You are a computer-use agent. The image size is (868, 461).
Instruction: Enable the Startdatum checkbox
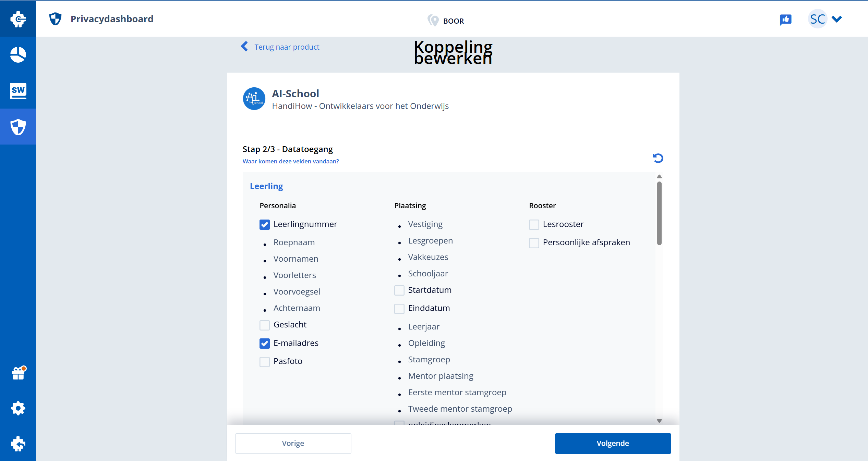click(x=399, y=290)
